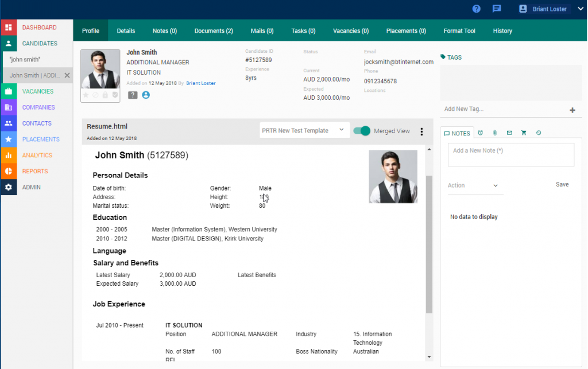Toggle the star favorite under candidate photo

(86, 95)
